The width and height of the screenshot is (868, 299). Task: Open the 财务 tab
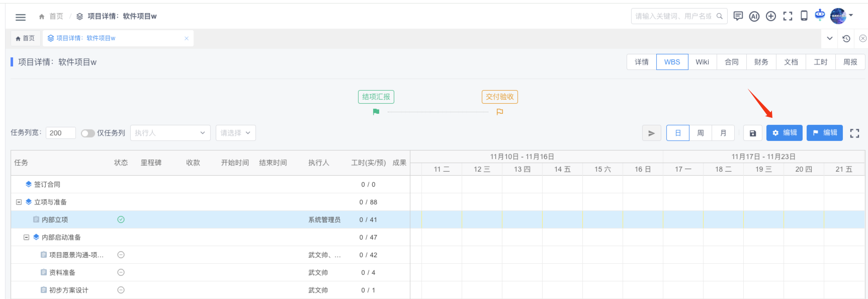[761, 62]
